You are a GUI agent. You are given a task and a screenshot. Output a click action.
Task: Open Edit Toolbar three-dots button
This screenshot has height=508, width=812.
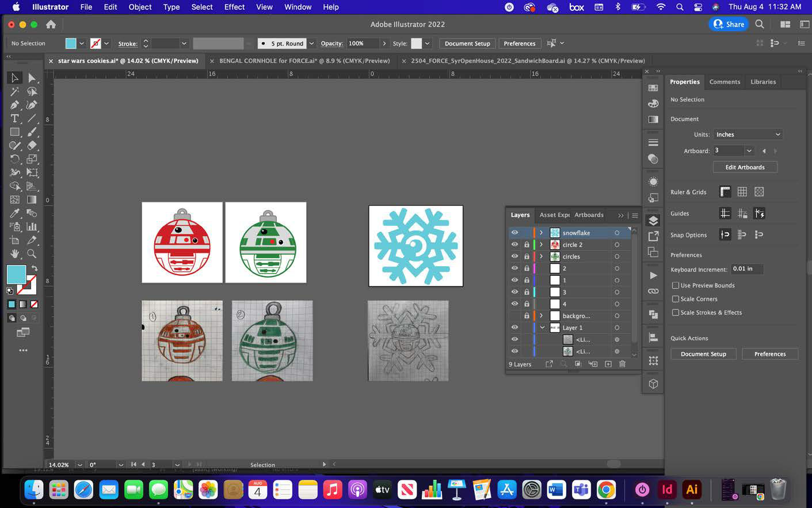(x=23, y=350)
